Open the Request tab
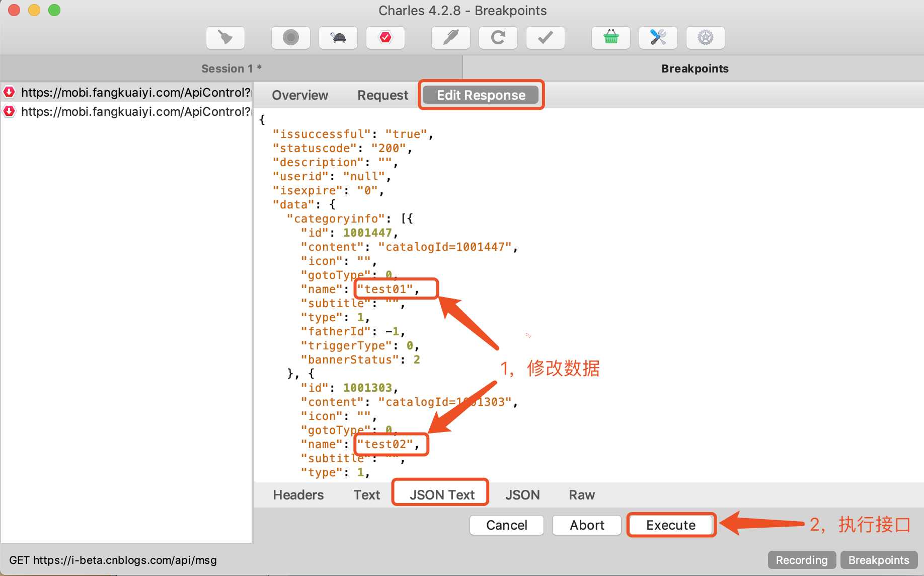This screenshot has height=576, width=924. (382, 95)
